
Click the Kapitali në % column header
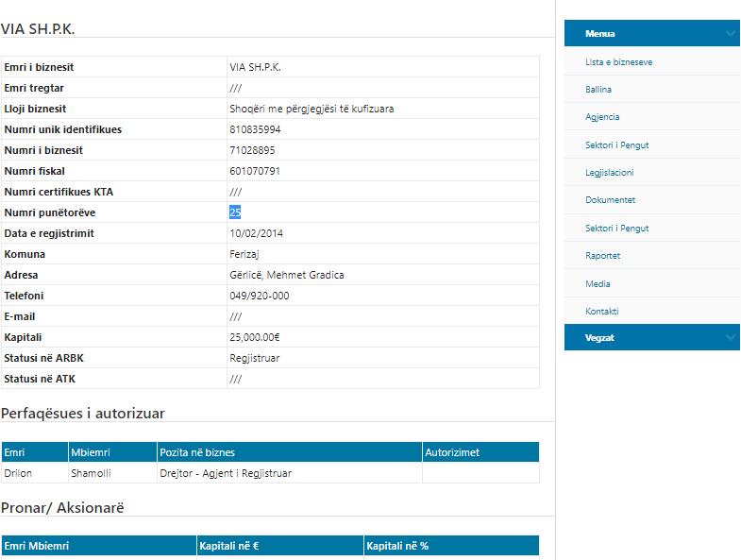[397, 546]
